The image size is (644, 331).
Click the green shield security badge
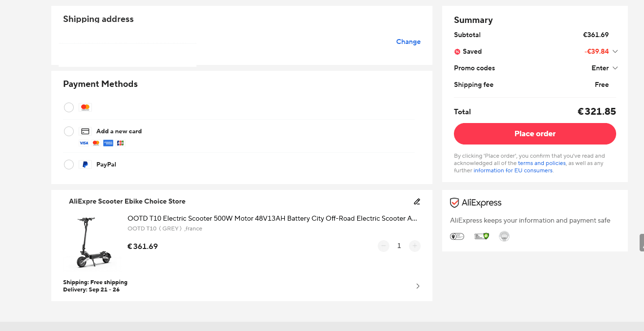tap(482, 236)
